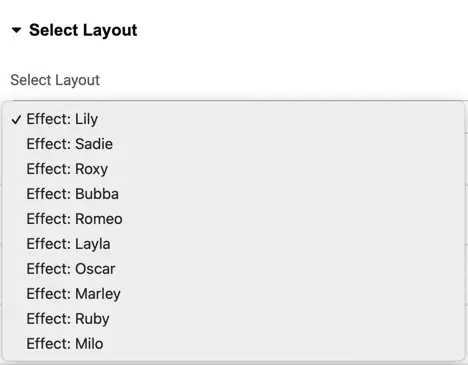The width and height of the screenshot is (468, 365).
Task: Choose Effect: Bubba layout option
Action: click(233, 194)
